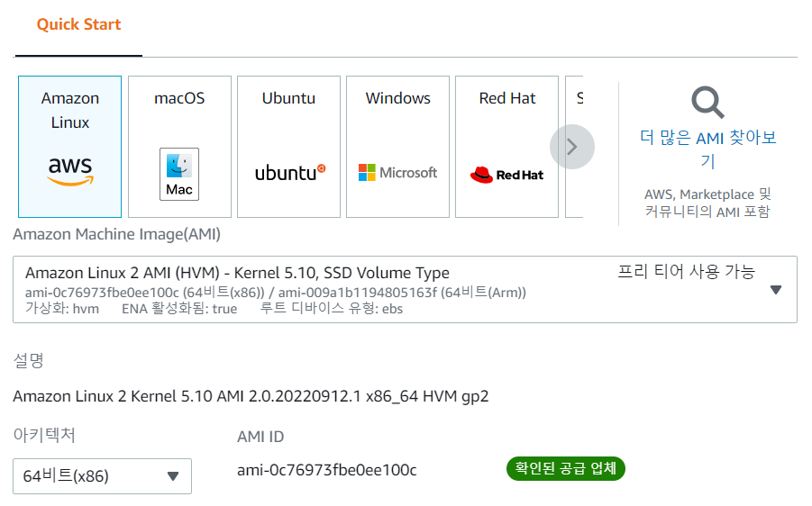The height and width of the screenshot is (506, 812).
Task: Click the AWS smile logo icon
Action: [70, 171]
